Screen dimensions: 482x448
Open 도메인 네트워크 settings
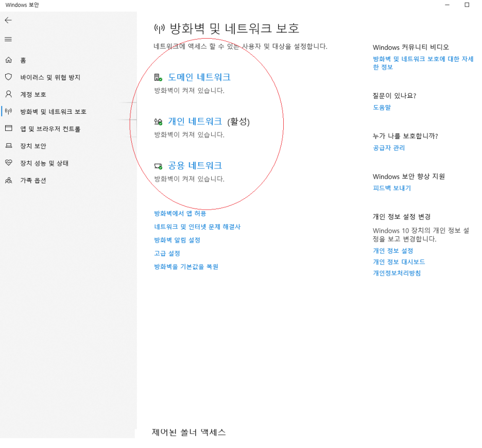pos(199,77)
